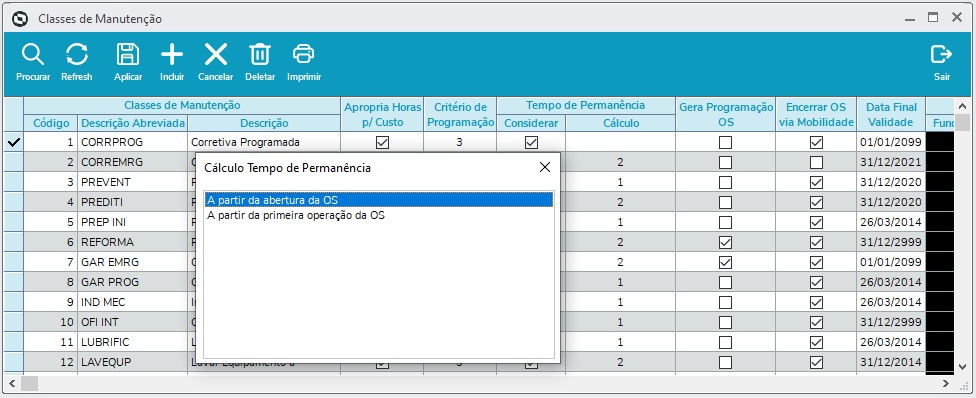The height and width of the screenshot is (398, 976).
Task: Toggle Encerrar OS via Mobilidade for LUBRIFIC
Action: click(816, 342)
